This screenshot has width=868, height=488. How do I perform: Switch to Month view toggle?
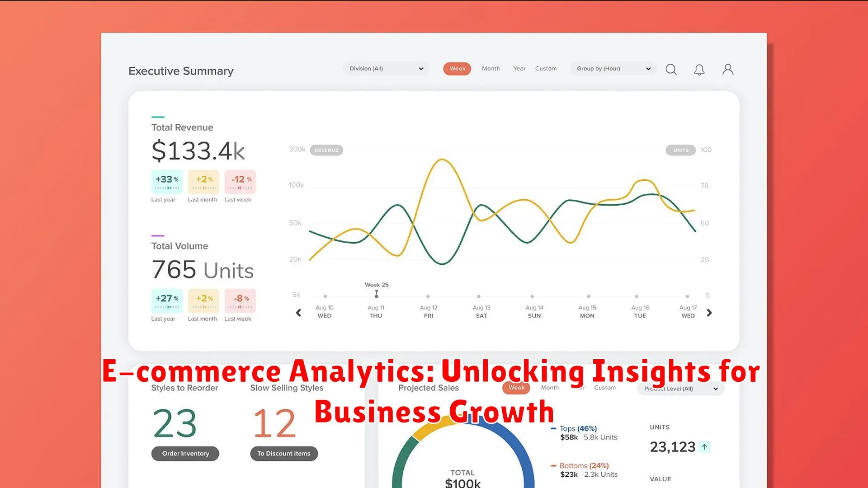(490, 69)
